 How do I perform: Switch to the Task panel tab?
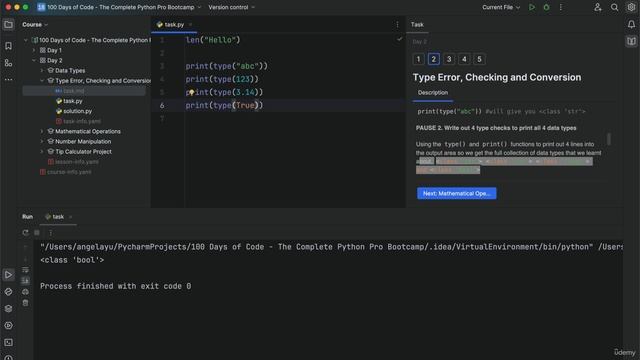click(417, 24)
